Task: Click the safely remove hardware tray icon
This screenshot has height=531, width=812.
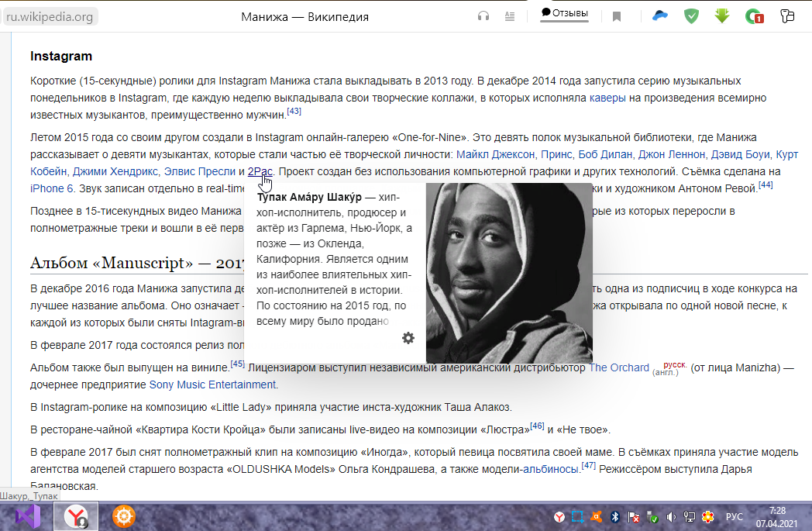Action: pyautogui.click(x=652, y=517)
